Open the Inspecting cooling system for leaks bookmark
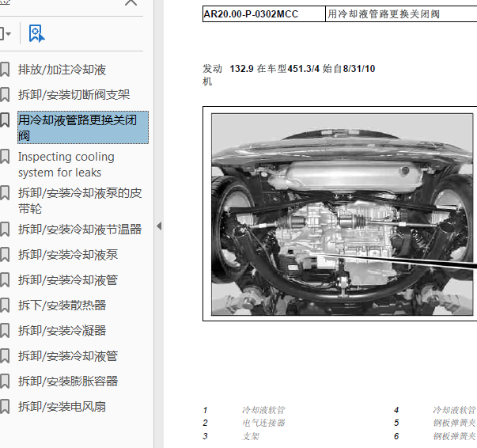Viewport: 477px width, 448px height. tap(66, 165)
